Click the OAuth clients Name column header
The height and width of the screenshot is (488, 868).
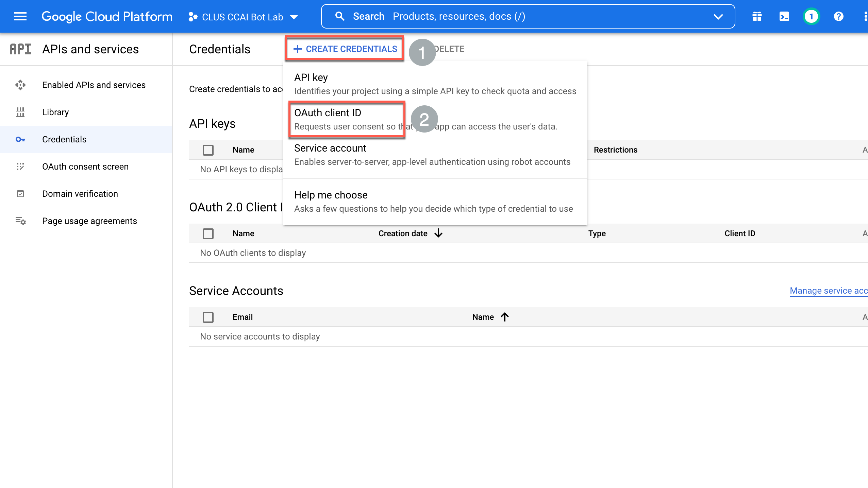click(x=244, y=233)
